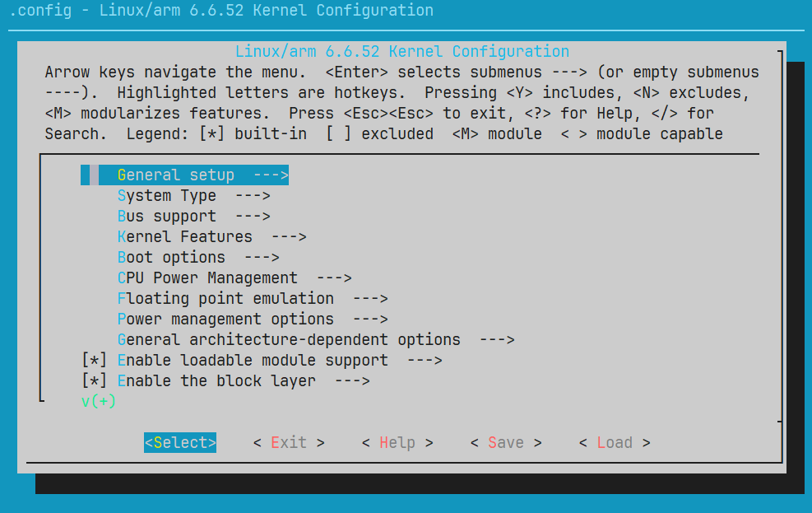Viewport: 812px width, 513px height.
Task: Select the CPU Power Management entry
Action: coord(207,278)
